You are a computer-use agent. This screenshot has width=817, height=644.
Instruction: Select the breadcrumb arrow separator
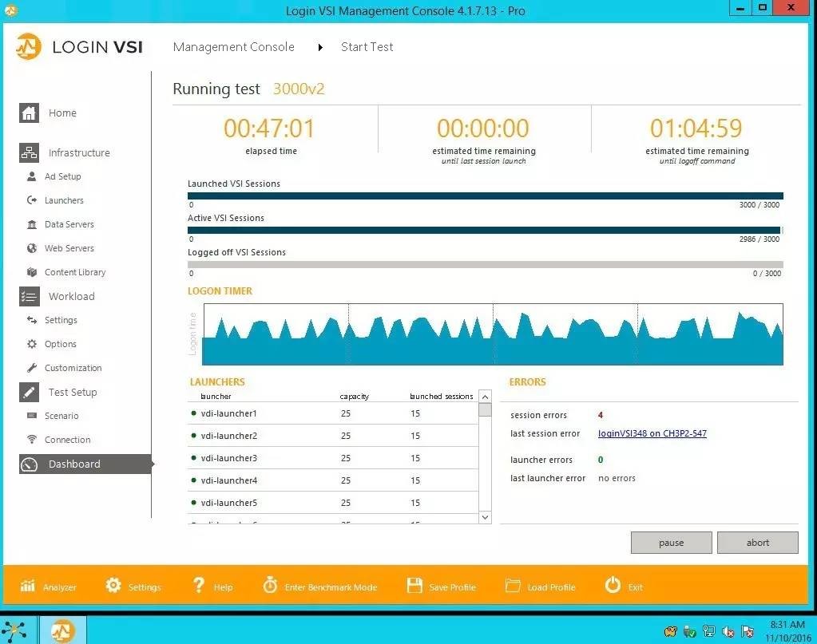(320, 47)
